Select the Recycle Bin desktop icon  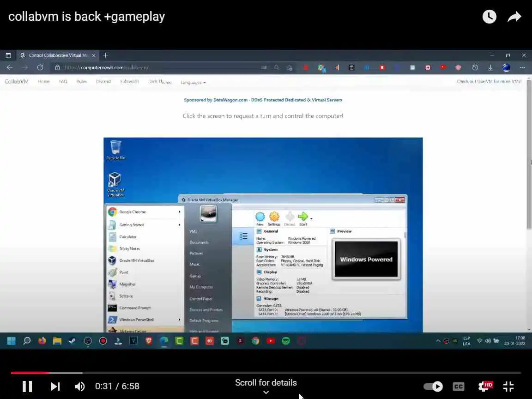coord(115,150)
